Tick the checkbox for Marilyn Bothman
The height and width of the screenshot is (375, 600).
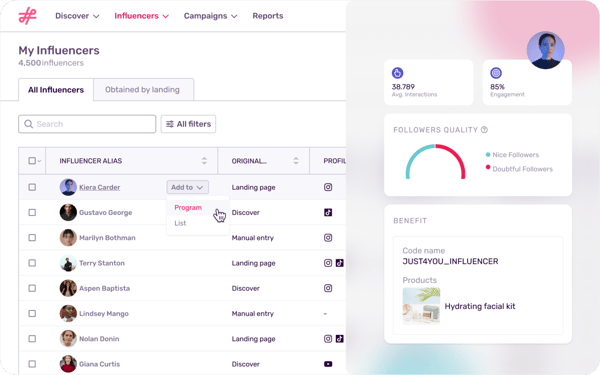coord(32,238)
